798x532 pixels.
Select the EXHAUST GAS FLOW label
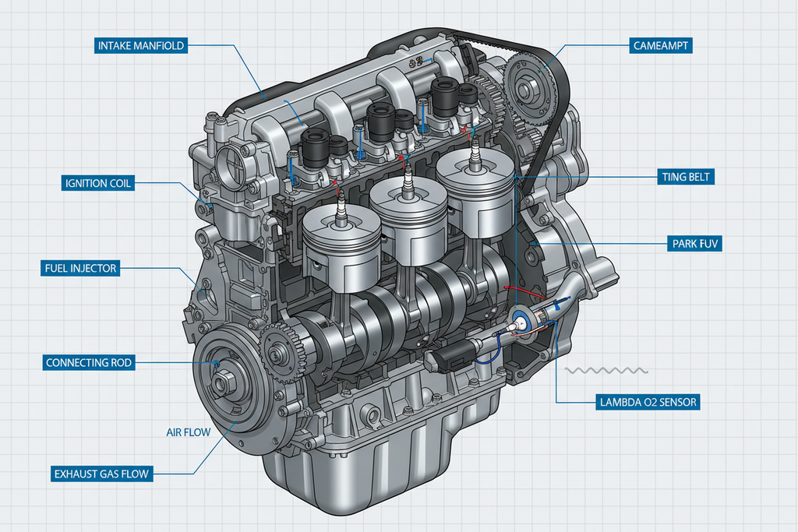102,474
